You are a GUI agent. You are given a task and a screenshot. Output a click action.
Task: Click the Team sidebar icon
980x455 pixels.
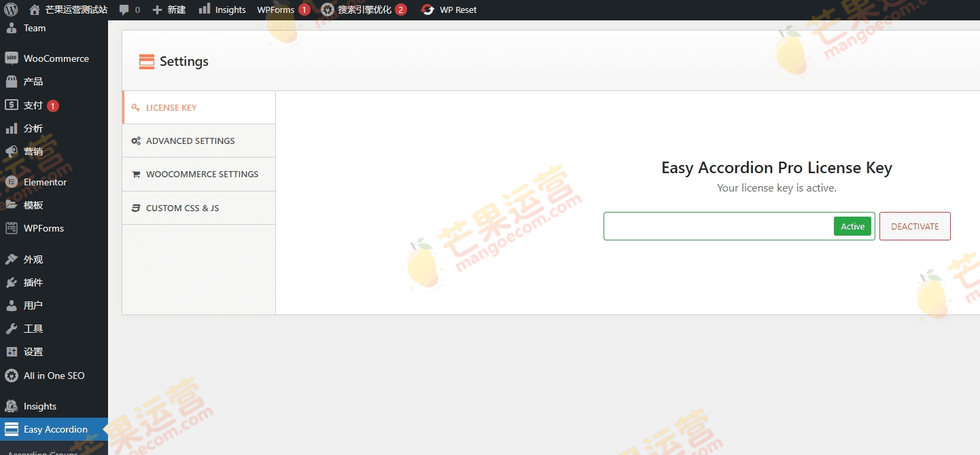click(x=12, y=28)
